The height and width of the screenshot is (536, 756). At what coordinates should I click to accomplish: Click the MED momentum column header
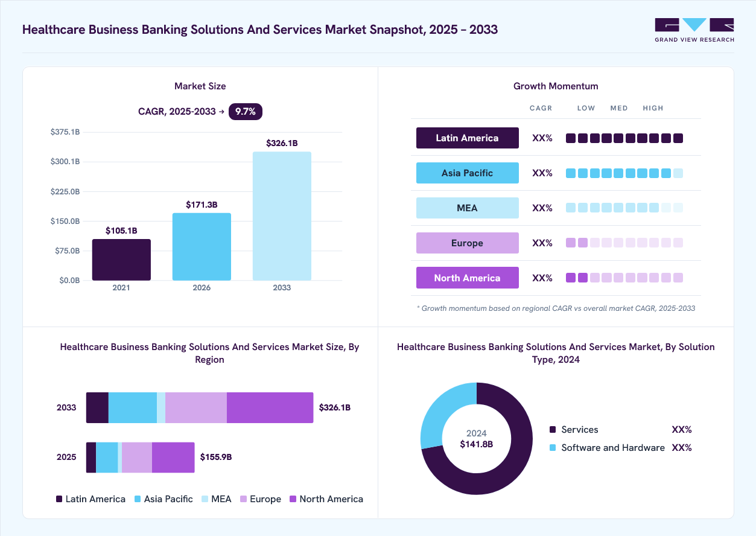coord(619,108)
